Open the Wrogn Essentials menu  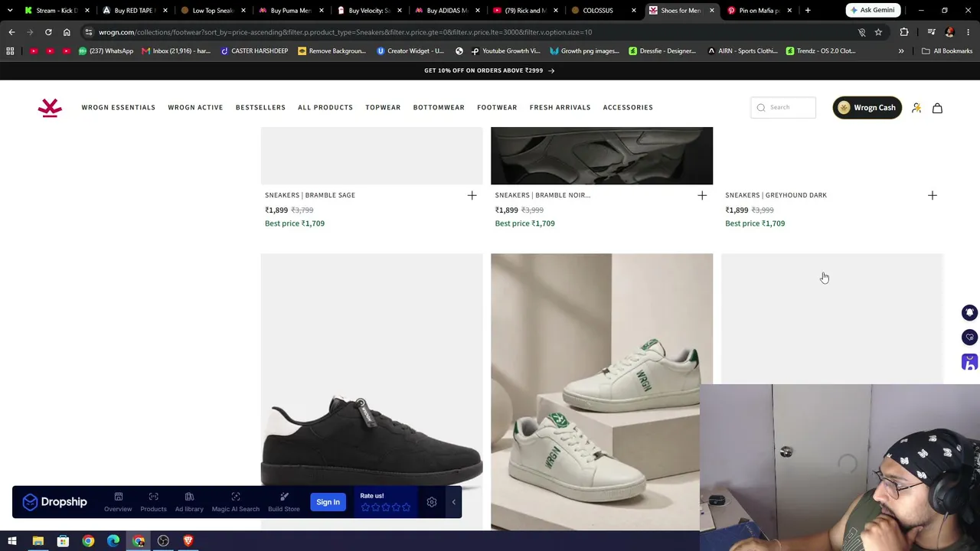click(119, 107)
